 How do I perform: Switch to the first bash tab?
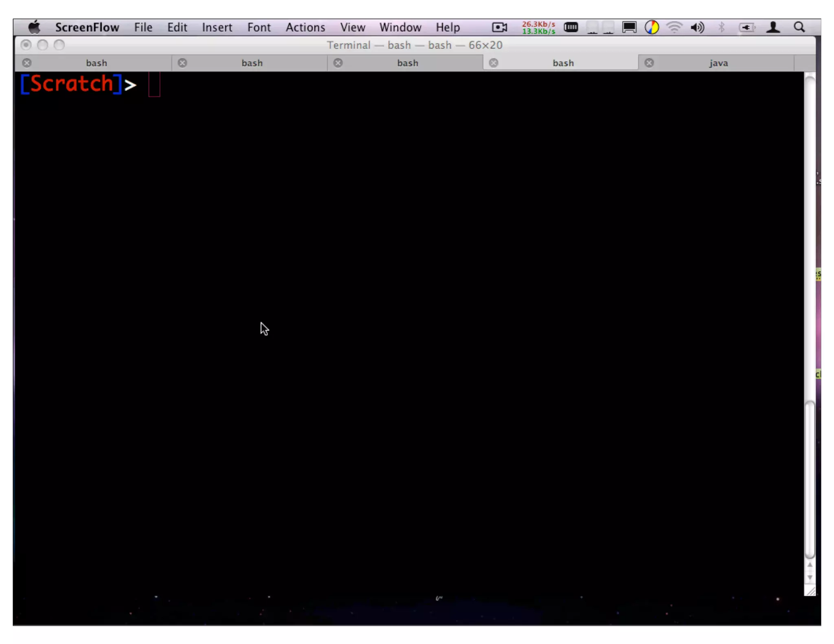tap(97, 63)
